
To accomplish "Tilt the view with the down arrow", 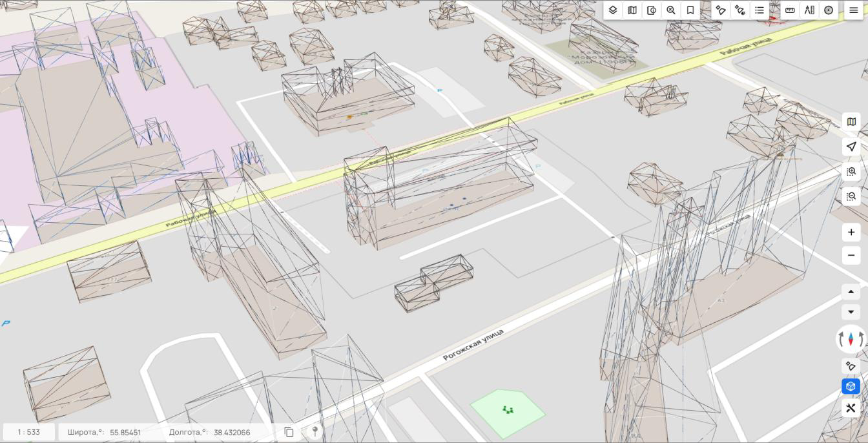I will [x=851, y=312].
